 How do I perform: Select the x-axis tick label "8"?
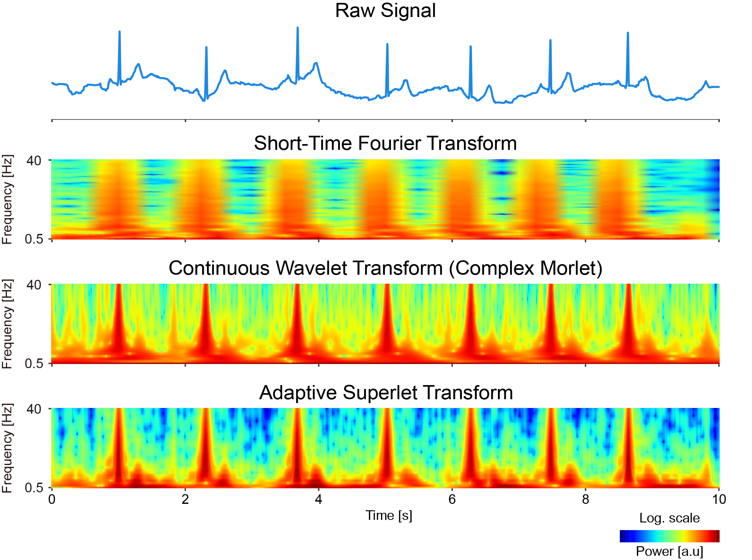click(x=585, y=499)
